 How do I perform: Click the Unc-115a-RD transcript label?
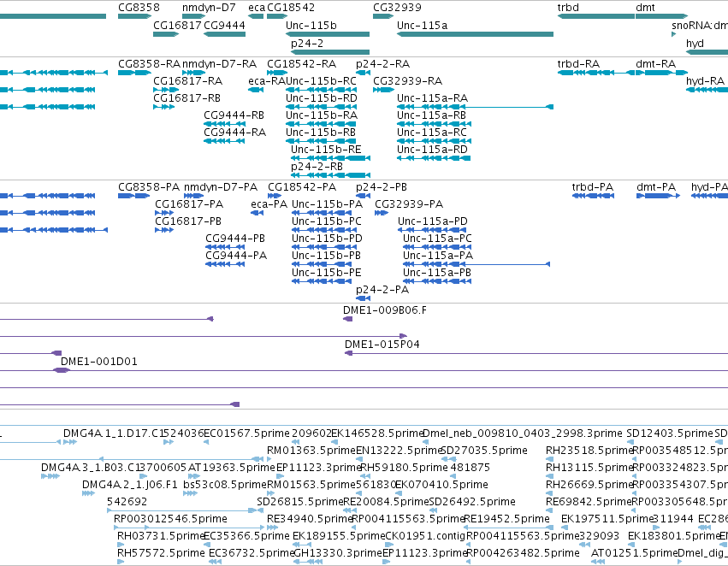(432, 150)
